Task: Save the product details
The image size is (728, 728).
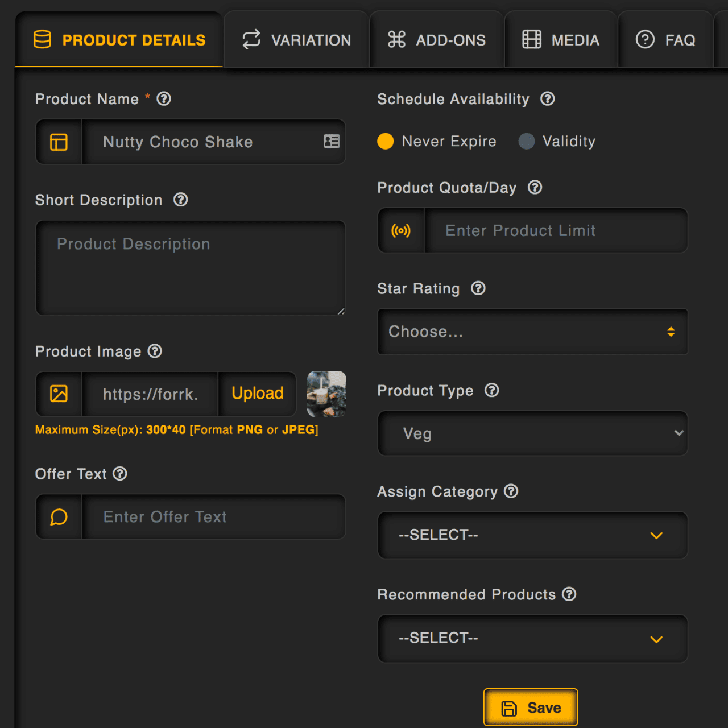Action: 531,708
